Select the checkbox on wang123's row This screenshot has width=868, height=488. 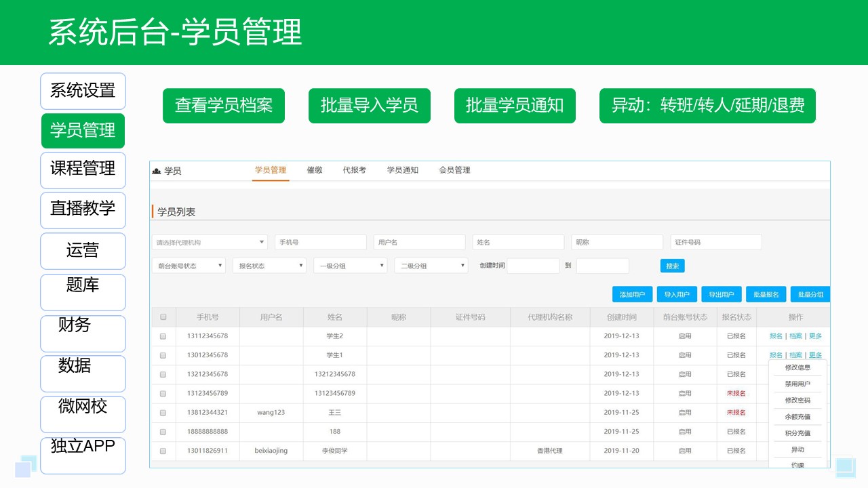(163, 412)
